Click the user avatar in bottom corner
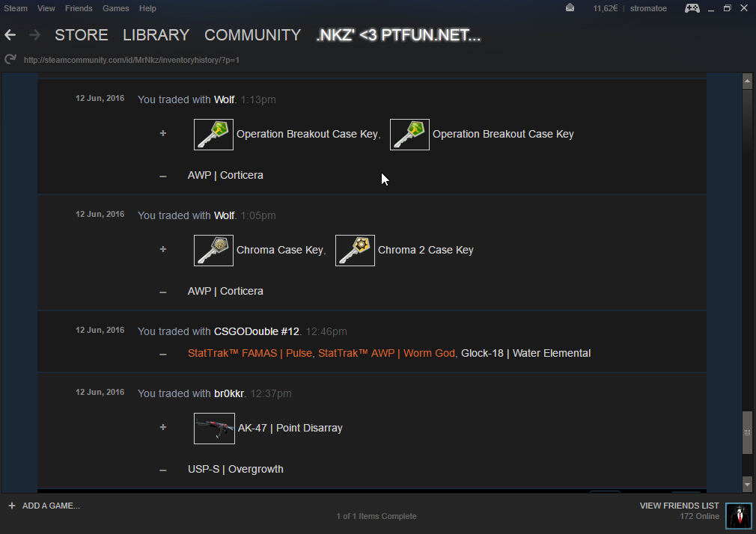The width and height of the screenshot is (756, 534). 738,515
